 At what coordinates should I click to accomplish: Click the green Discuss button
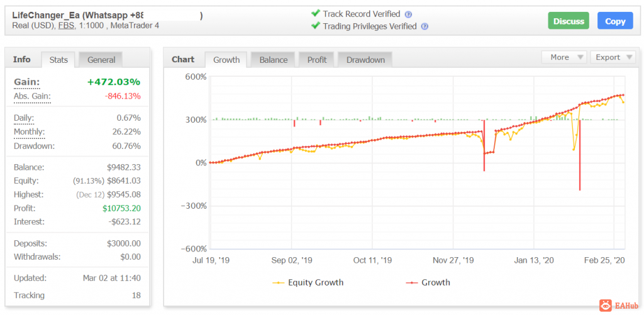pos(569,21)
